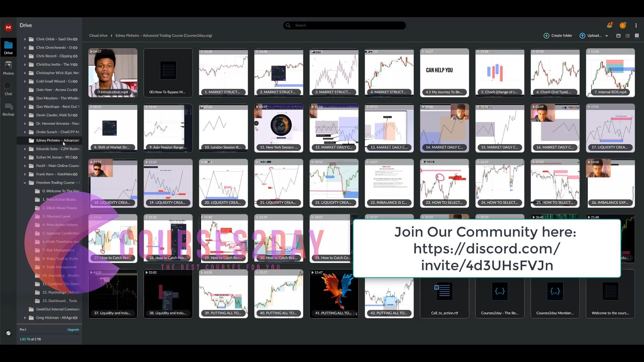Expand the Dan Meadors folder tree
644x362 pixels.
click(x=25, y=98)
